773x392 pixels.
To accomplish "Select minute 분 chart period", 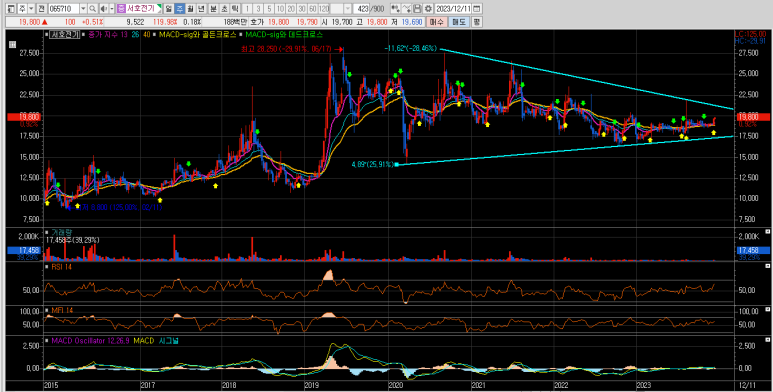I will [213, 9].
